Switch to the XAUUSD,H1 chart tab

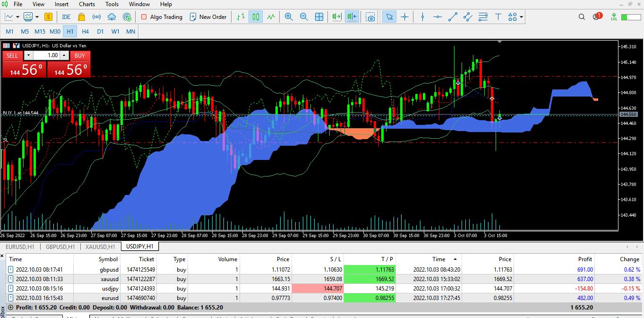point(100,247)
